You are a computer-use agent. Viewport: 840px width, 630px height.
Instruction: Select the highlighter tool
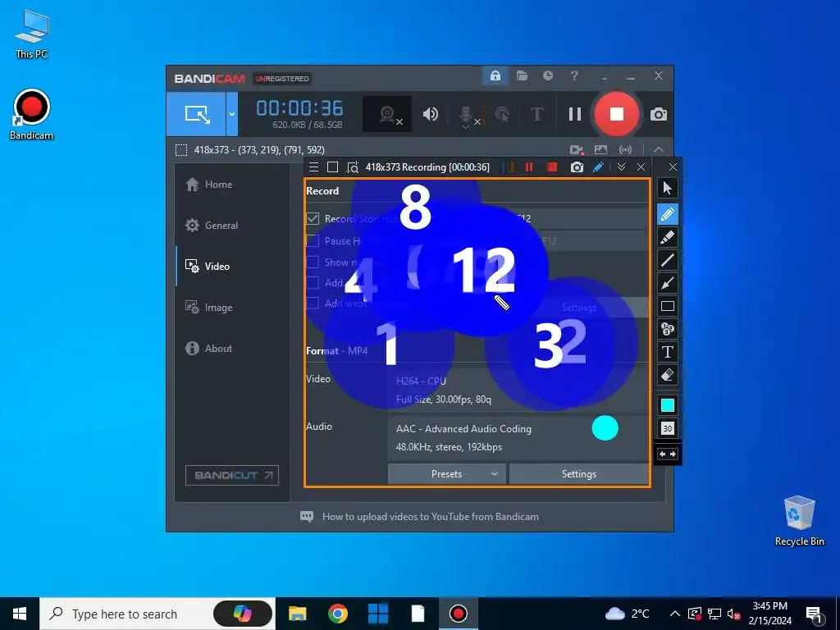[668, 237]
